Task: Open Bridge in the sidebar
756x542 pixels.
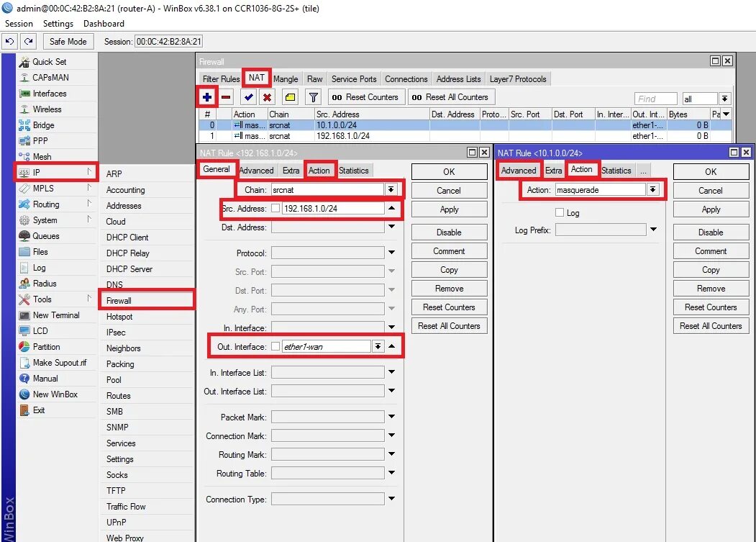Action: pyautogui.click(x=43, y=125)
